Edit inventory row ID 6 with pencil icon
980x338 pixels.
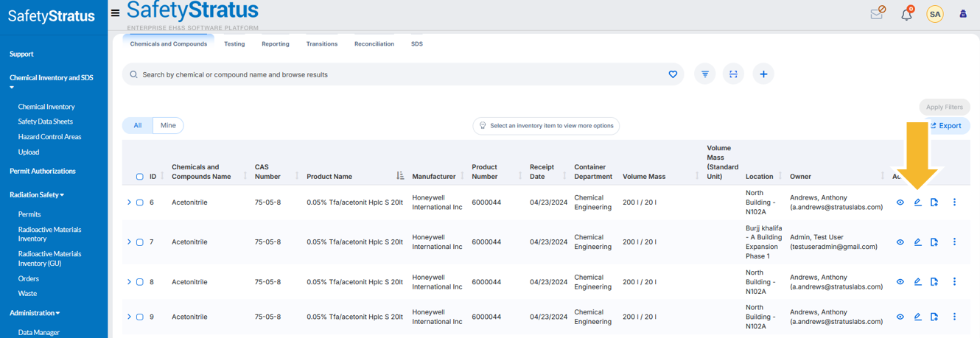pos(917,203)
